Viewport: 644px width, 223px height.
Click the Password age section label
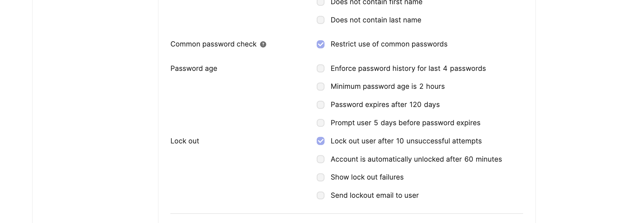[194, 69]
